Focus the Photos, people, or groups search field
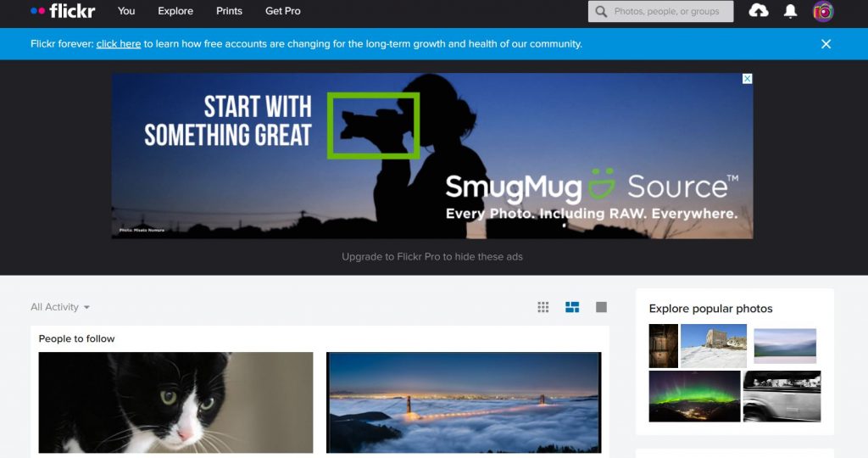 coord(660,11)
